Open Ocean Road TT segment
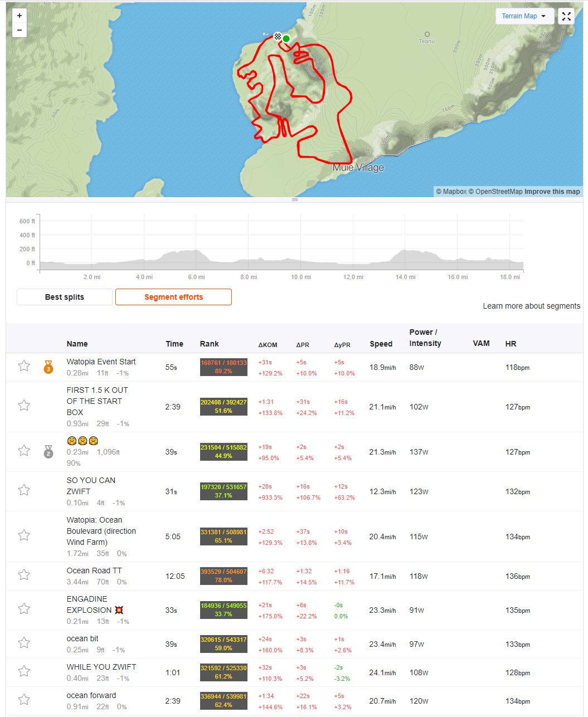The height and width of the screenshot is (717, 588). point(94,570)
